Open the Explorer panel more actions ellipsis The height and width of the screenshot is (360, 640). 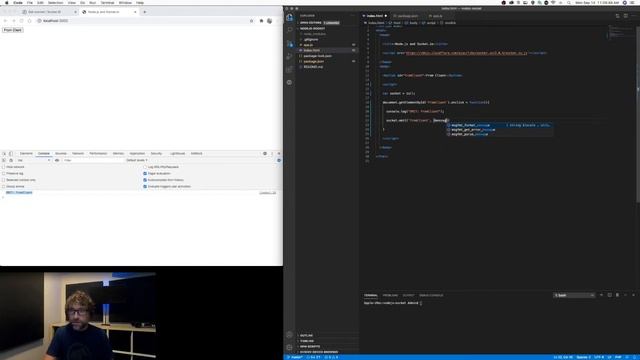pos(353,16)
